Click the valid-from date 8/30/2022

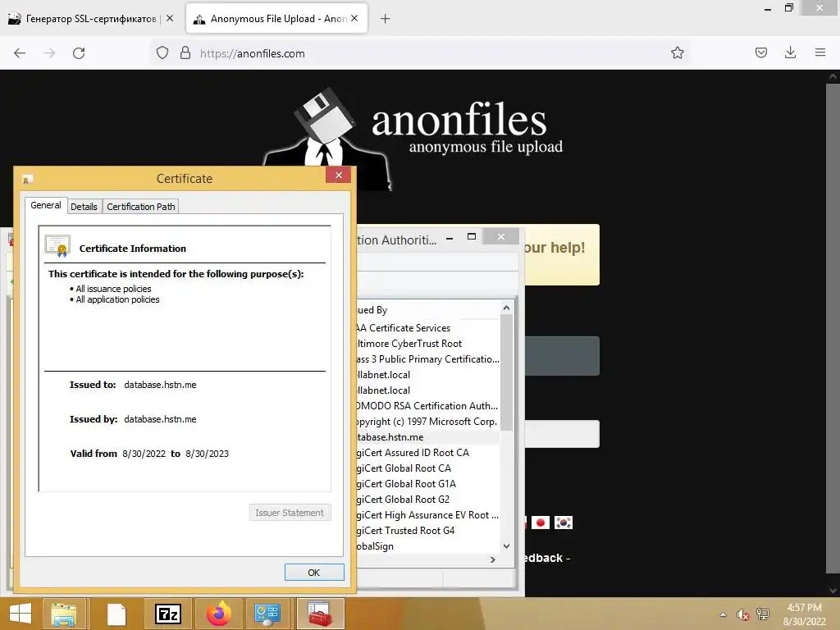pyautogui.click(x=144, y=454)
